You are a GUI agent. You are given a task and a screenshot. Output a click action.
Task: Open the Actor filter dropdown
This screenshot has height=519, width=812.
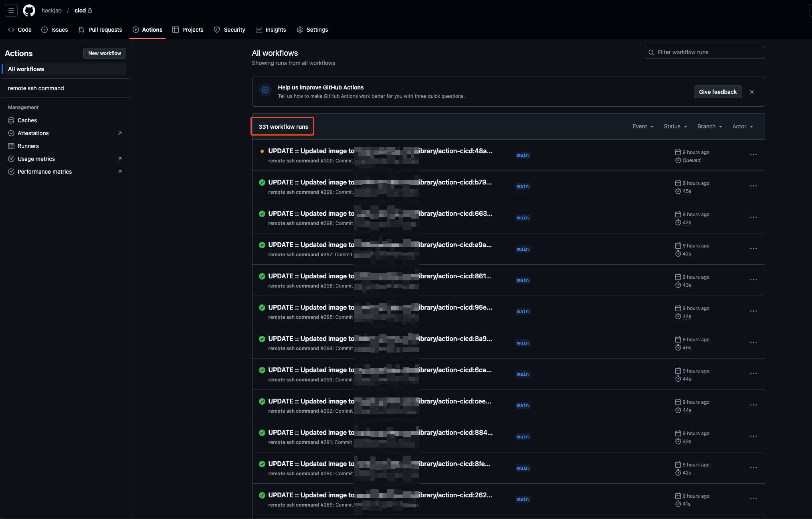[742, 126]
